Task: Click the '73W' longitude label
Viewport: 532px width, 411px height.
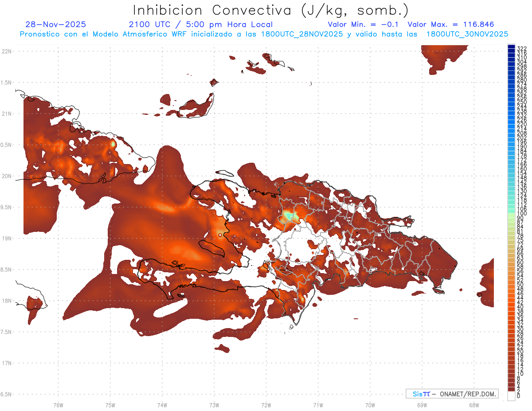Action: point(214,405)
